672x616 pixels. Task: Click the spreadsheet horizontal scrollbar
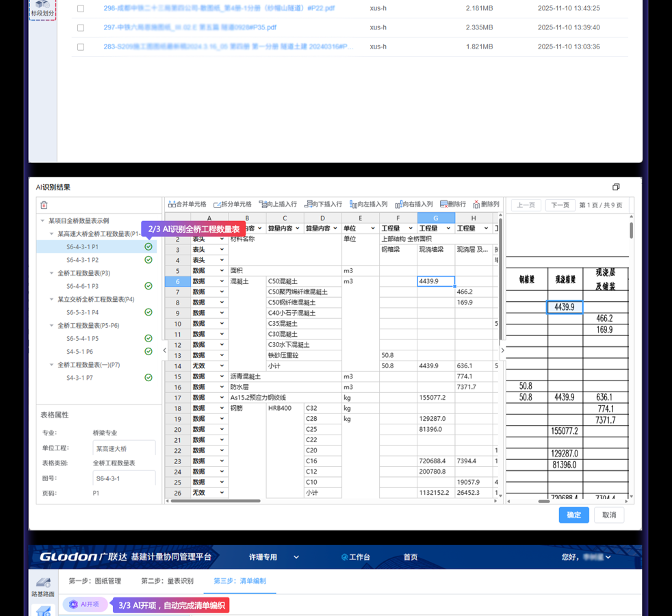[216, 501]
